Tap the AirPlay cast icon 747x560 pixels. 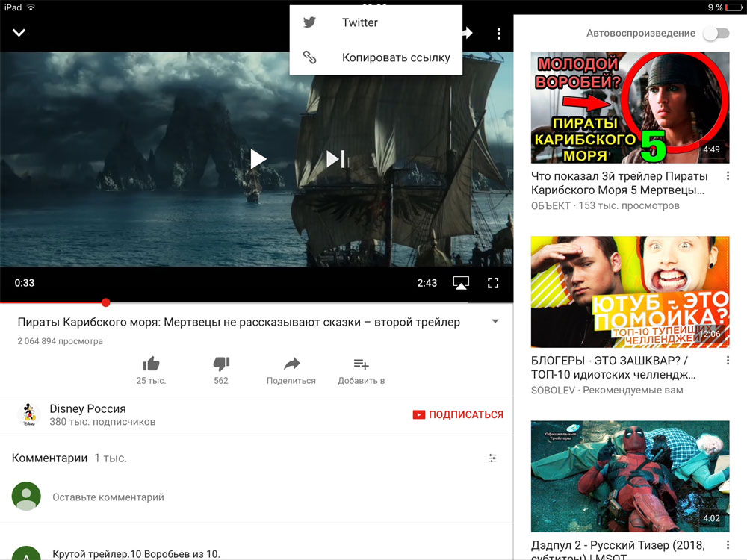(461, 283)
